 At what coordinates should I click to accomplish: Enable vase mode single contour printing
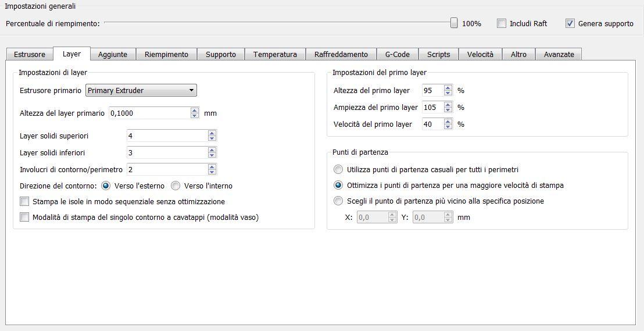point(24,218)
